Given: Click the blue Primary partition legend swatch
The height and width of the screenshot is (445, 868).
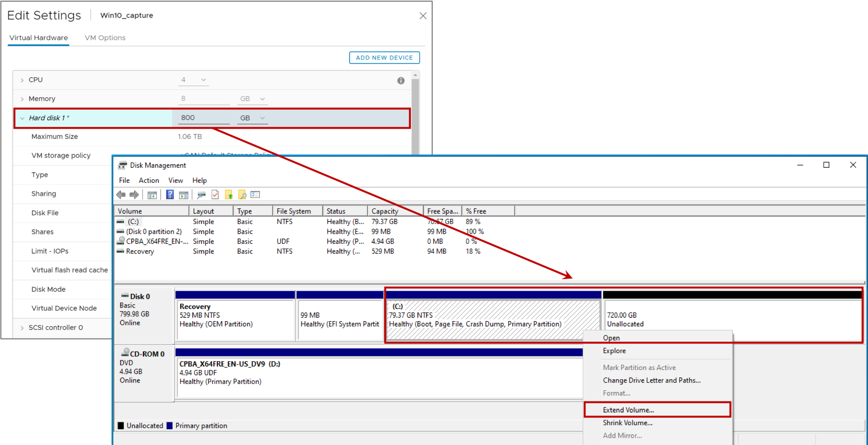Looking at the screenshot, I should 169,426.
